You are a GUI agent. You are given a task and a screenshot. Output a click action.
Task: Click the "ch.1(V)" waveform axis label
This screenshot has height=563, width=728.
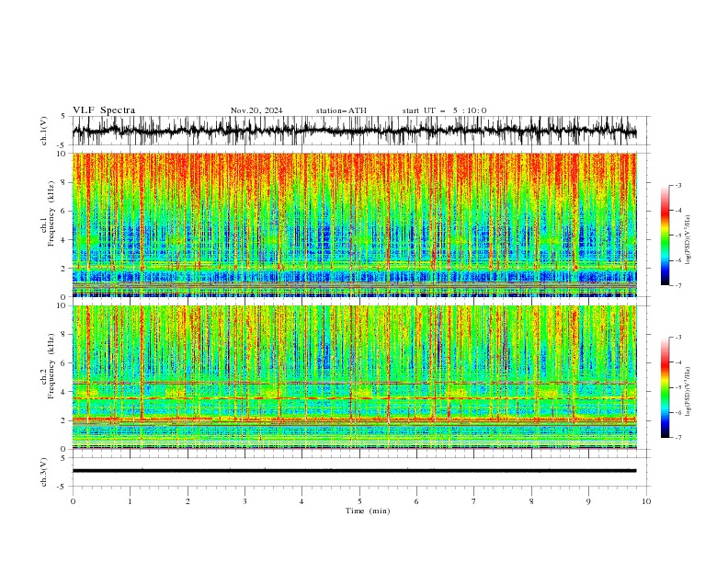(x=44, y=131)
